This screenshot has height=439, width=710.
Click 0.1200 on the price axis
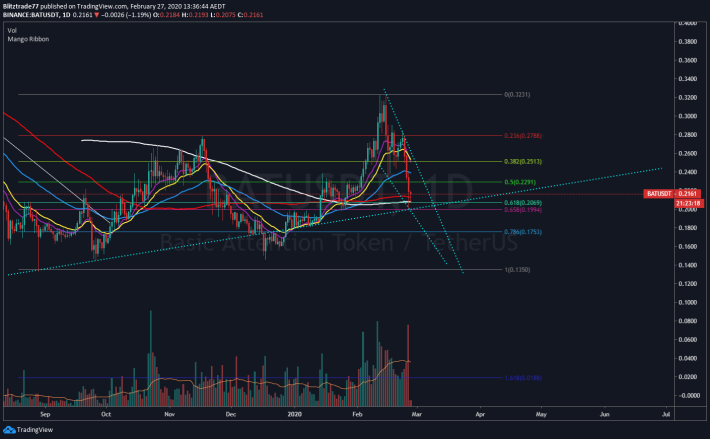[x=687, y=284]
